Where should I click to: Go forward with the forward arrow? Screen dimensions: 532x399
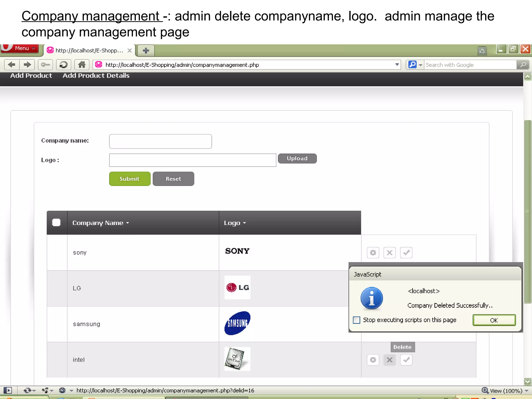coord(27,65)
